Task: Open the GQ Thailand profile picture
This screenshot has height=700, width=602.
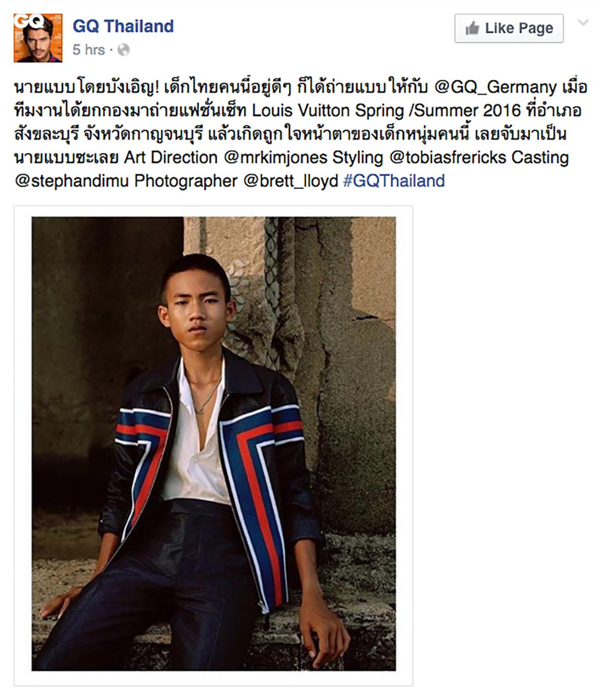Action: pos(38,38)
